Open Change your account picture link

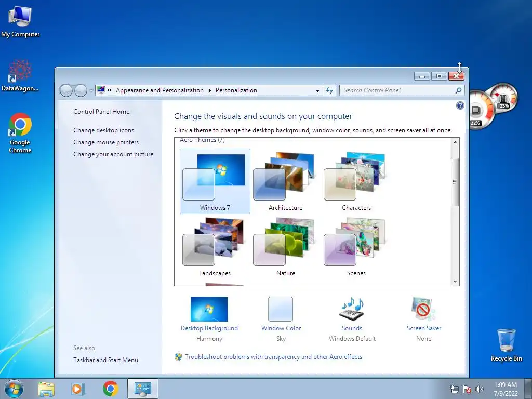point(113,154)
